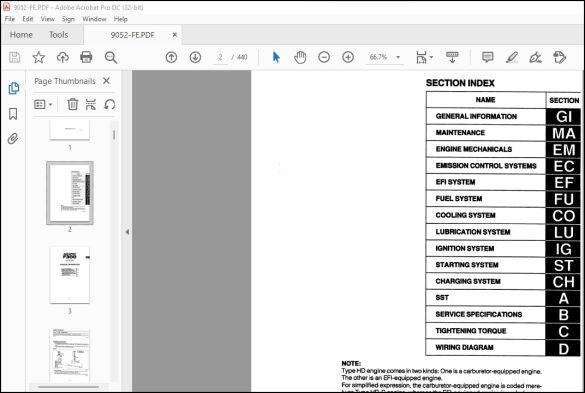This screenshot has width=585, height=393.
Task: Click the page number input field
Action: [x=220, y=57]
